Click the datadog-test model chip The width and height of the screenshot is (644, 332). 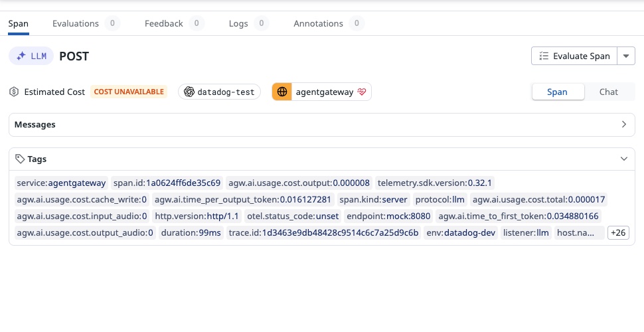coord(219,92)
